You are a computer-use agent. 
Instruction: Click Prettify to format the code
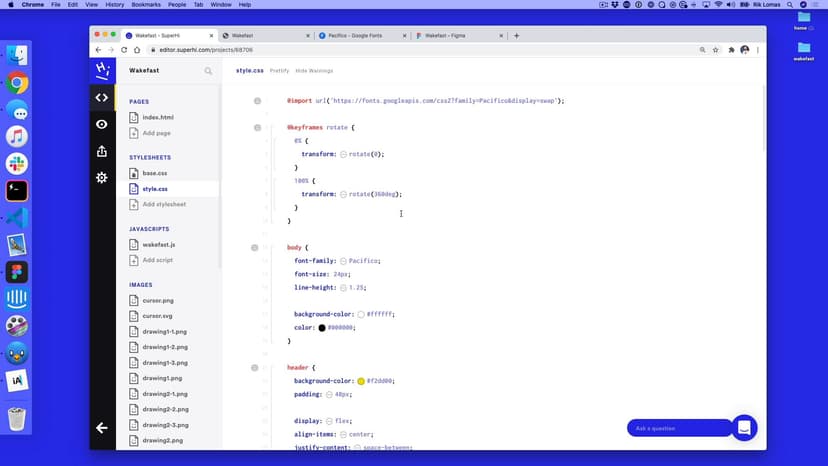coord(279,71)
